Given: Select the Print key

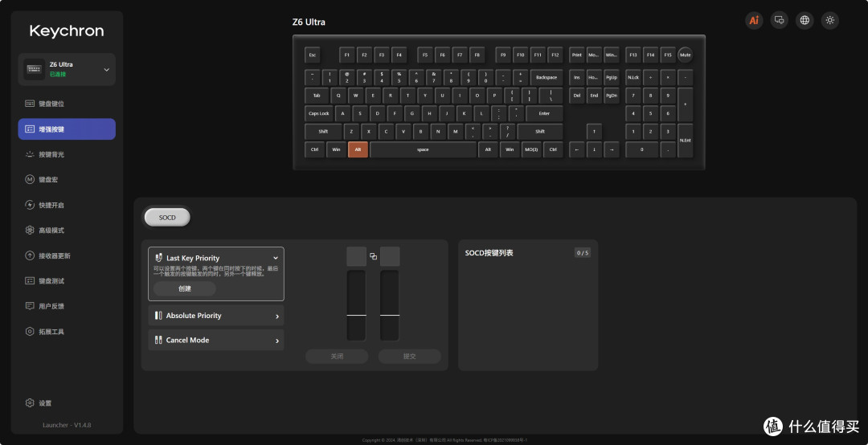Looking at the screenshot, I should coord(576,55).
